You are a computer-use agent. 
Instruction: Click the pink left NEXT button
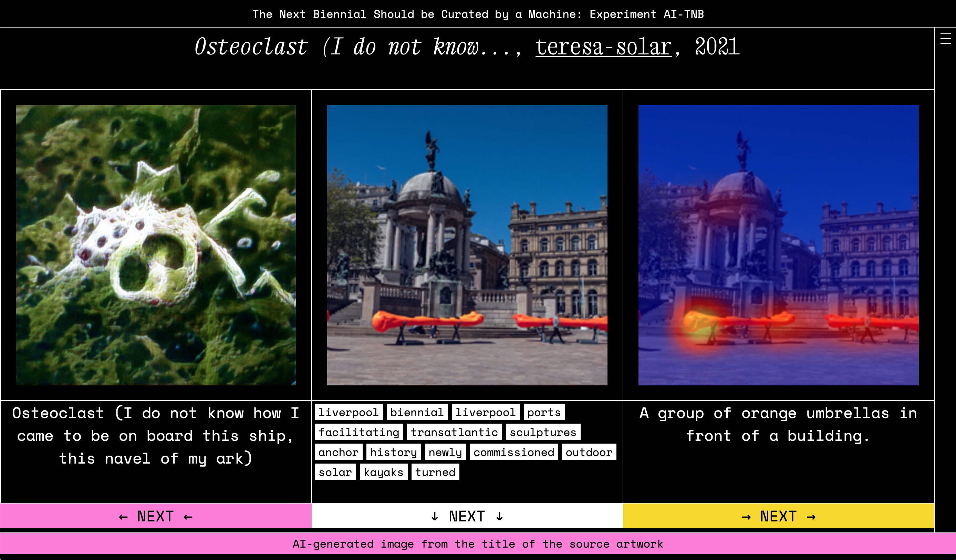[156, 516]
